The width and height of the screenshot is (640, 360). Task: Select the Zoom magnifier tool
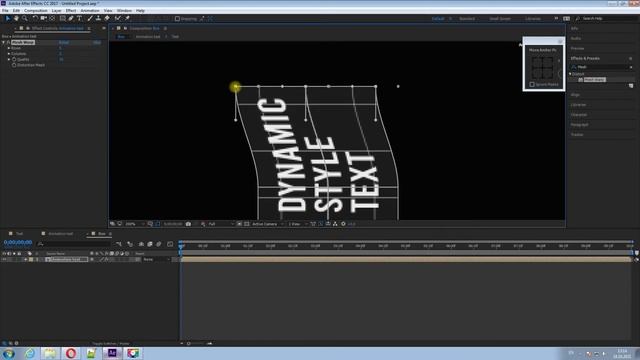coord(25,18)
